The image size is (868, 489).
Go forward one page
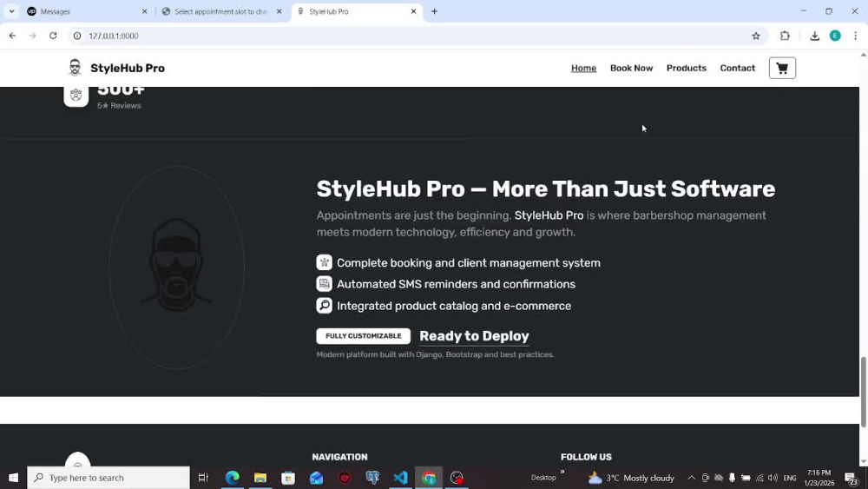33,36
